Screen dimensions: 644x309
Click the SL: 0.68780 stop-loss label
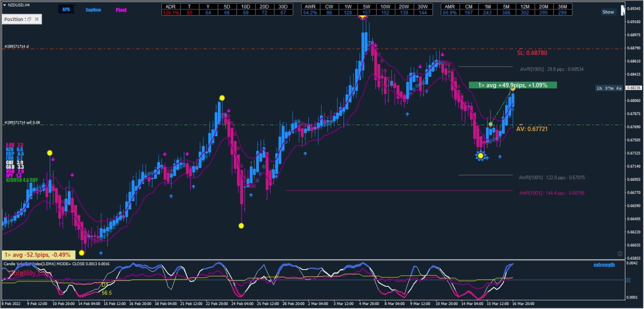point(532,53)
